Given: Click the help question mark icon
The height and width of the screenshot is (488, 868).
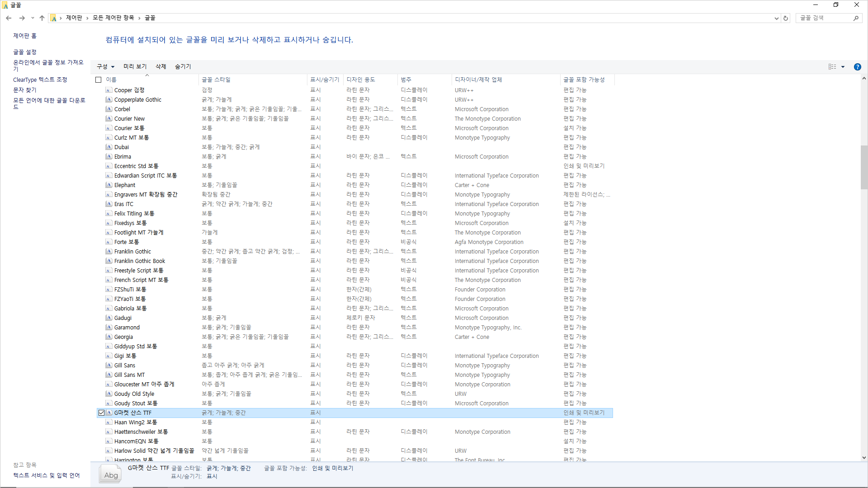Looking at the screenshot, I should [857, 67].
